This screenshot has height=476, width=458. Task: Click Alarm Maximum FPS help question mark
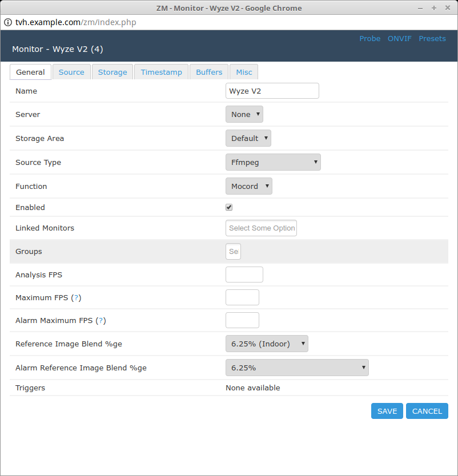(101, 321)
